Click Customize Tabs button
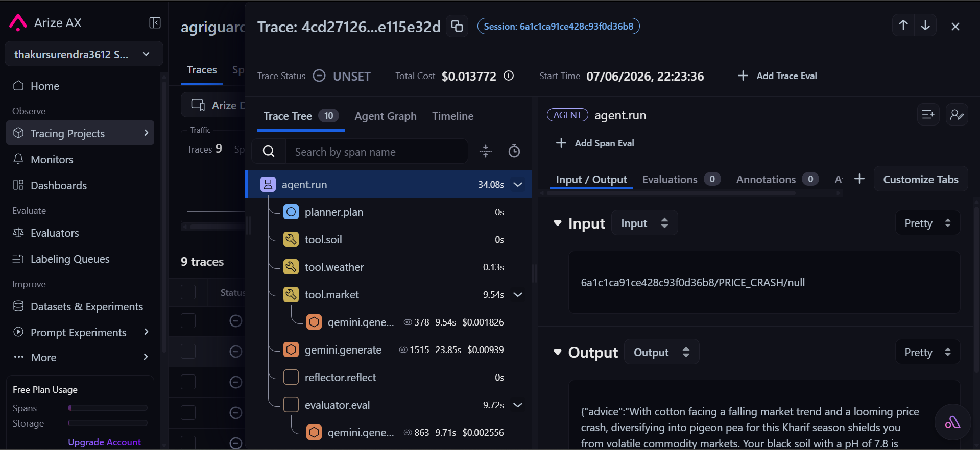Image resolution: width=980 pixels, height=450 pixels. coord(921,179)
